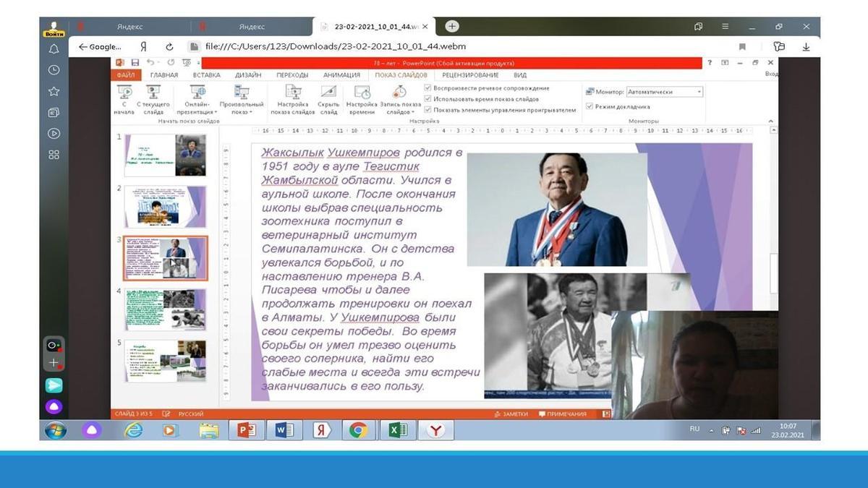
Task: Add page to bookmarks via bookmark icon
Action: [742, 46]
